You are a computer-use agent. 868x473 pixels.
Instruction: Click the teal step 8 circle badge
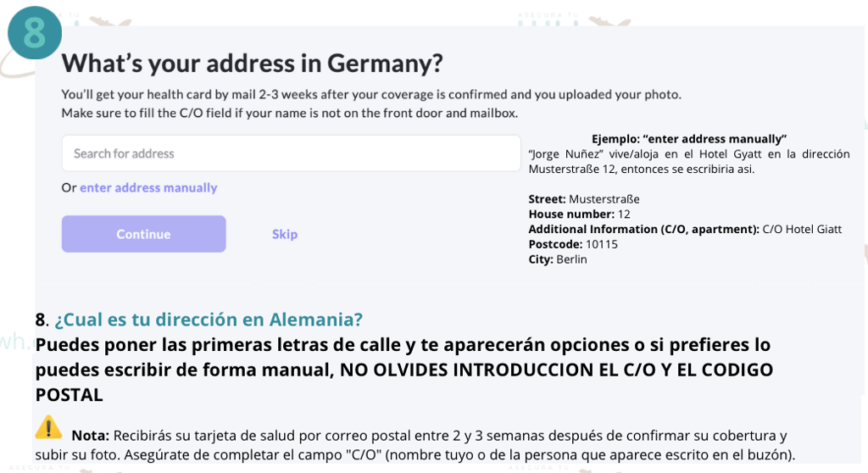click(x=34, y=33)
